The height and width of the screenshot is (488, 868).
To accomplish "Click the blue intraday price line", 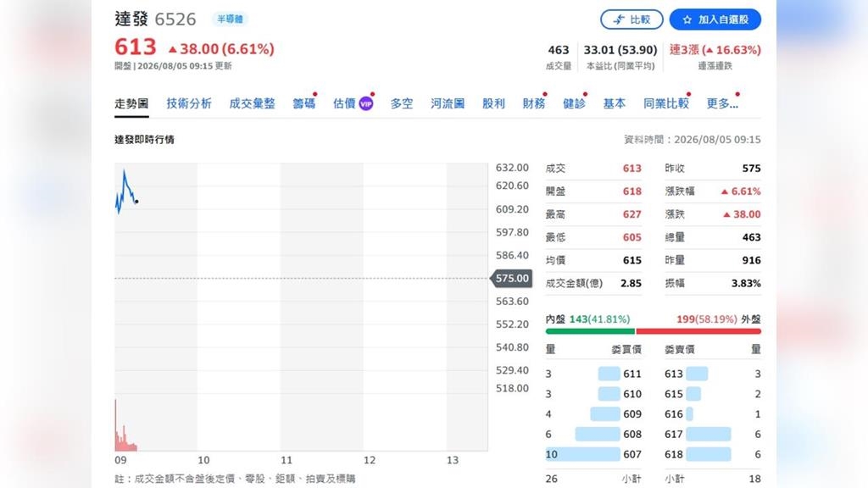I will (x=126, y=191).
